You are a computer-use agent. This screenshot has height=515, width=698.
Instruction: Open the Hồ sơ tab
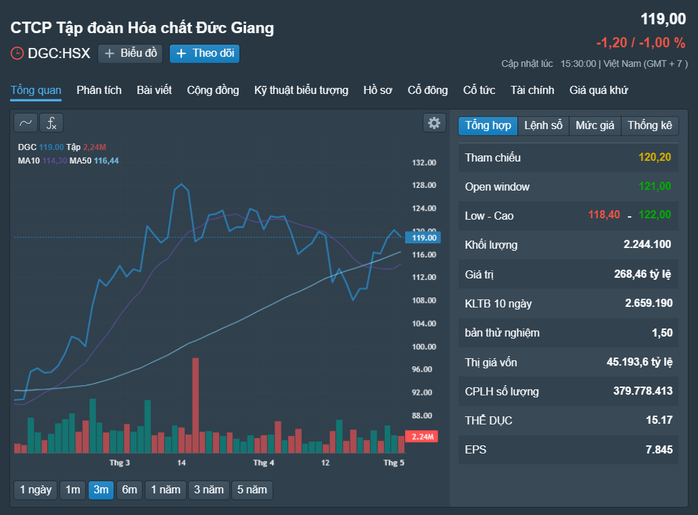pos(377,90)
